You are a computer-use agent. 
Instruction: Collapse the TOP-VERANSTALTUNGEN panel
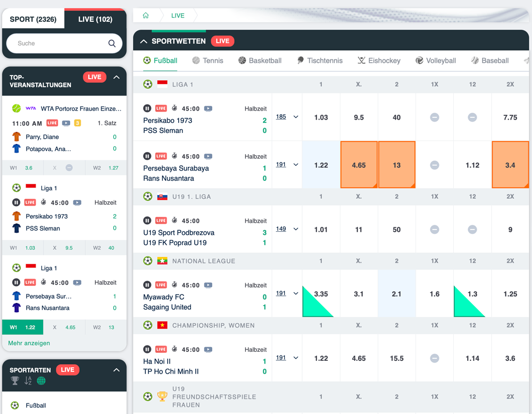pos(117,77)
